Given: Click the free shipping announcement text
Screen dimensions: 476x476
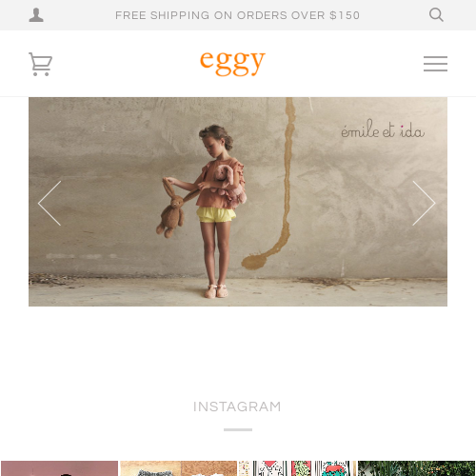Looking at the screenshot, I should [x=237, y=15].
